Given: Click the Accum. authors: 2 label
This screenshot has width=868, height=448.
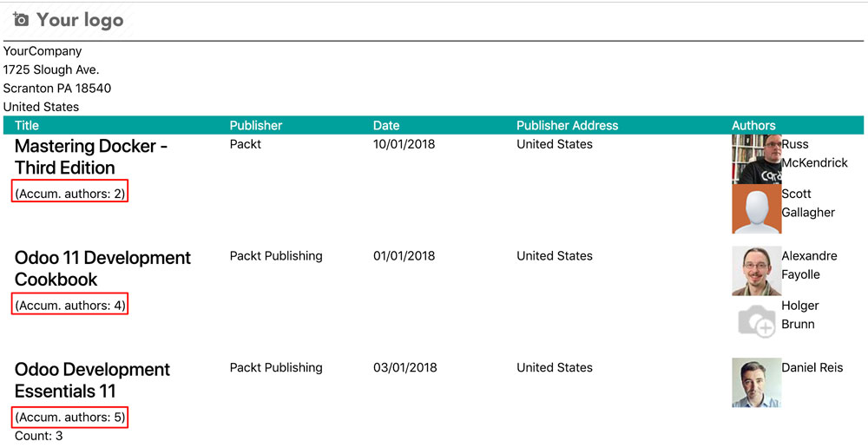Looking at the screenshot, I should (70, 194).
